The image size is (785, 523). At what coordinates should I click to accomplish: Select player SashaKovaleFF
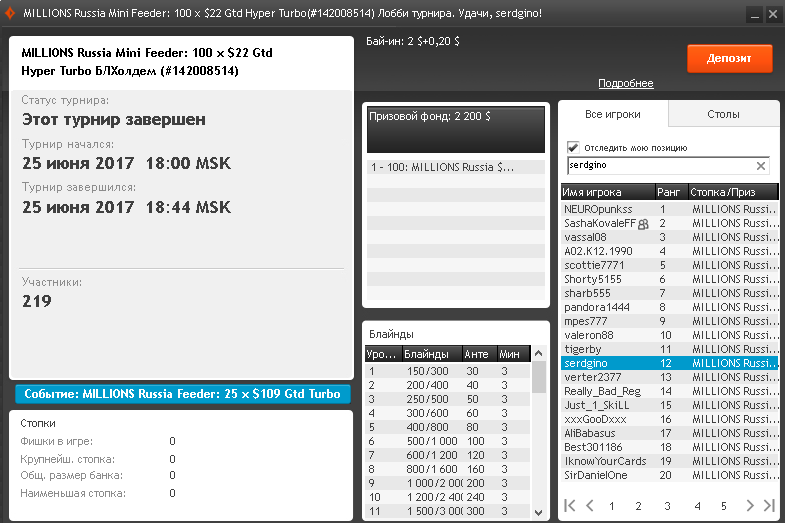coord(670,223)
